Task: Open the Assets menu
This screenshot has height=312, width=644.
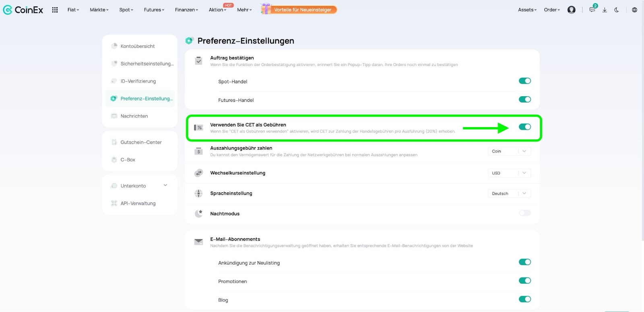Action: point(527,10)
